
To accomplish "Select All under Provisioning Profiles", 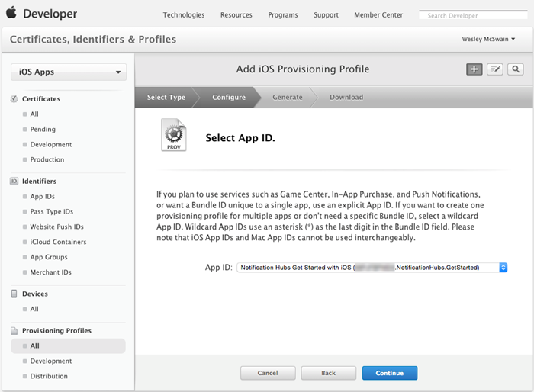I will click(68, 345).
